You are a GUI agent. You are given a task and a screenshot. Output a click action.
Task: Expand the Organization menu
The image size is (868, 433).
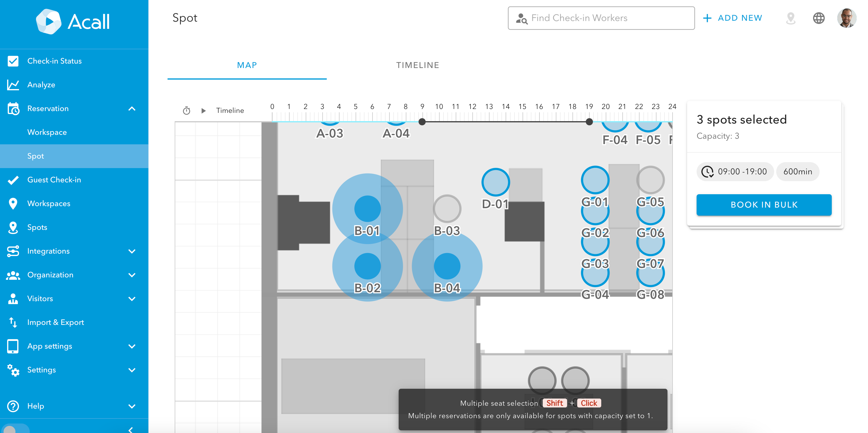(132, 275)
